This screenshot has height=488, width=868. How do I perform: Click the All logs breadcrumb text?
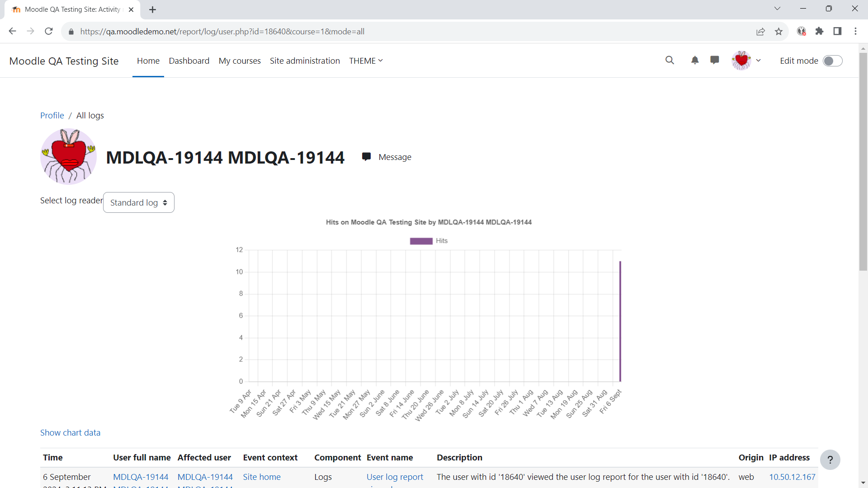90,115
